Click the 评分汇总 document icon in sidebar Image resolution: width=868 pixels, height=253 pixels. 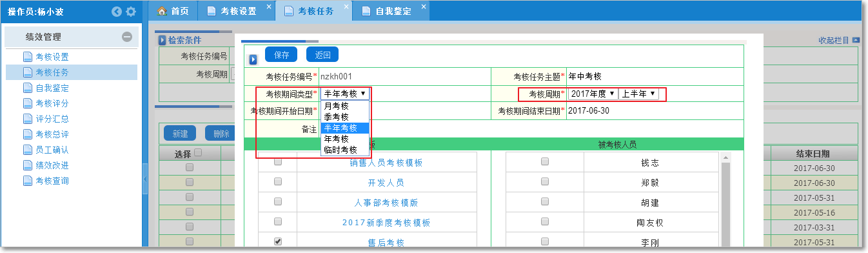tap(28, 119)
